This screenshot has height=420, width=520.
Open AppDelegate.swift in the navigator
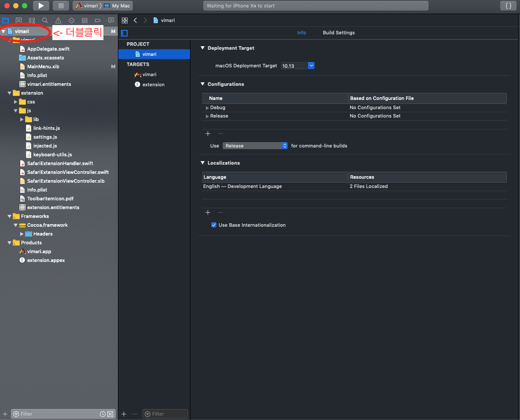[48, 49]
